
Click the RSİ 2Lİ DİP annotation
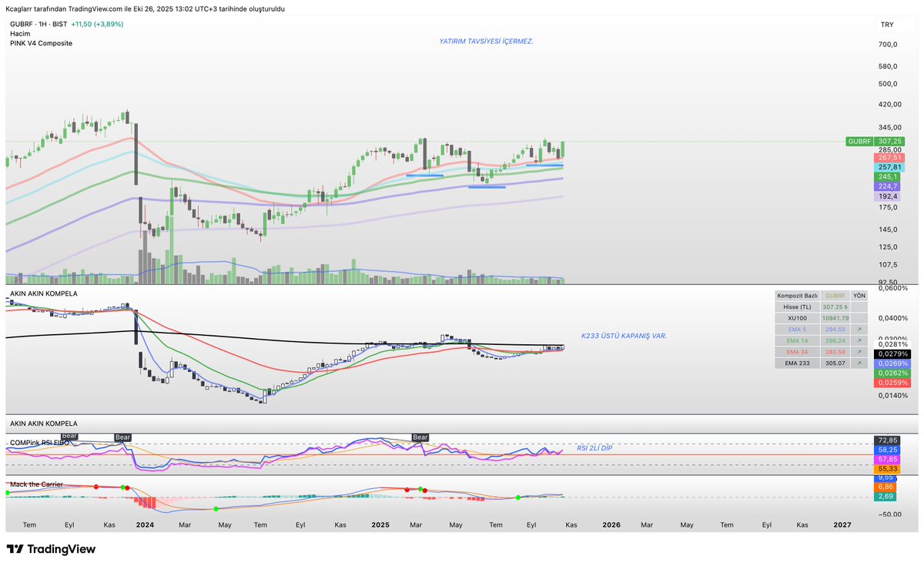pos(594,447)
